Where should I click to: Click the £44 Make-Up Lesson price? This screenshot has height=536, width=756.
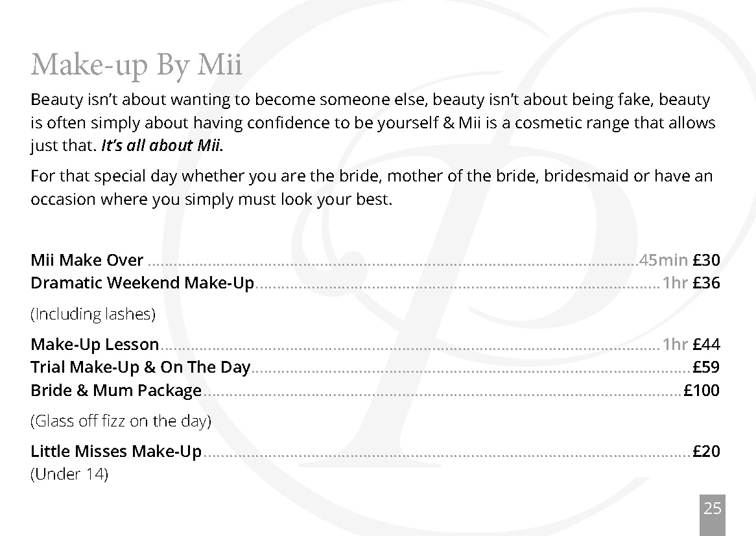(706, 344)
